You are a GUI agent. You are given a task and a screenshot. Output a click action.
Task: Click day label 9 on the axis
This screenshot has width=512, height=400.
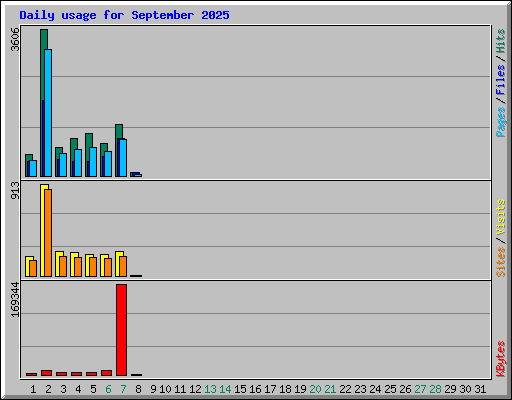click(153, 389)
